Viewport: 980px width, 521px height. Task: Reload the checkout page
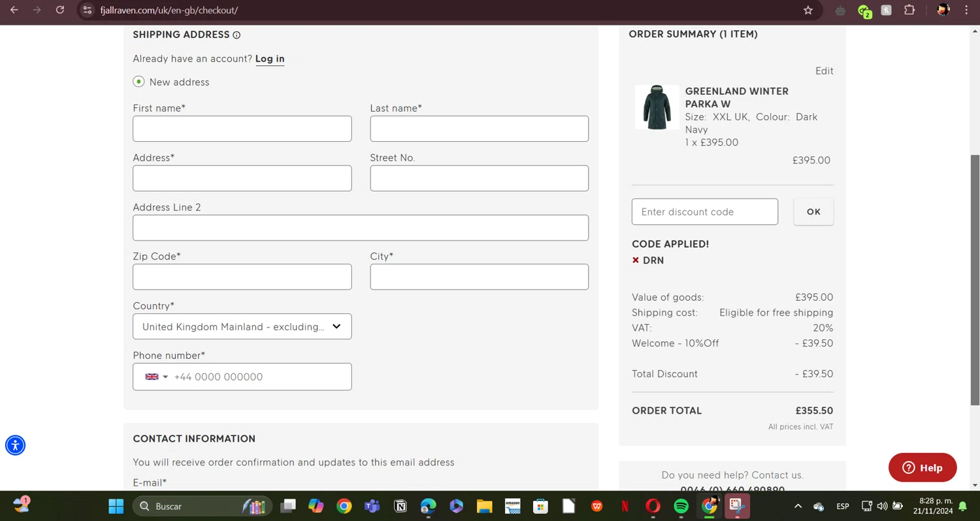(59, 10)
